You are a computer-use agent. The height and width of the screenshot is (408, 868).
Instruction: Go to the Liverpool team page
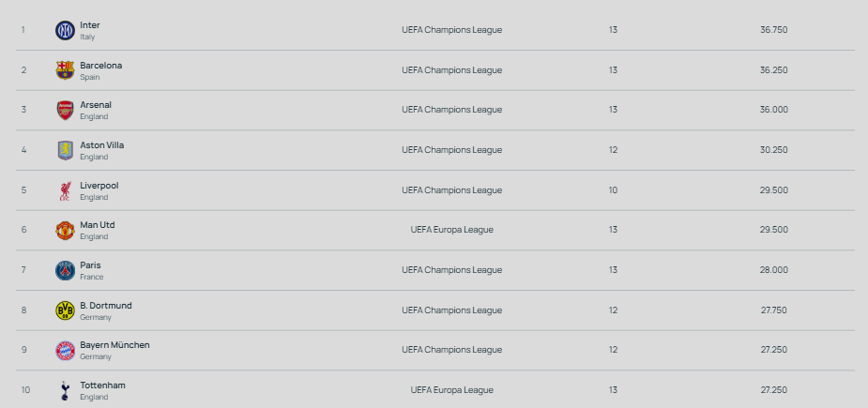99,186
